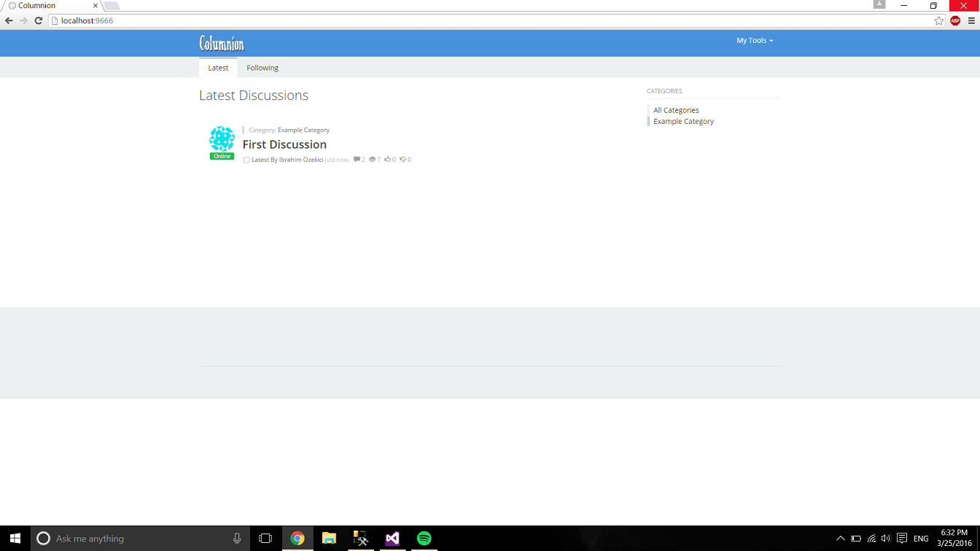This screenshot has width=980, height=551.
Task: Open the Chrome hamburger menu
Action: [971, 20]
